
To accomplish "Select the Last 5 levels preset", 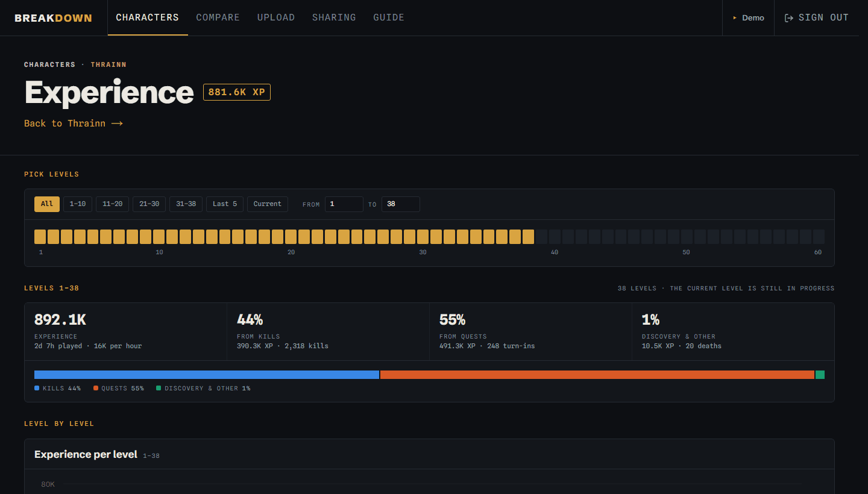I will 225,204.
